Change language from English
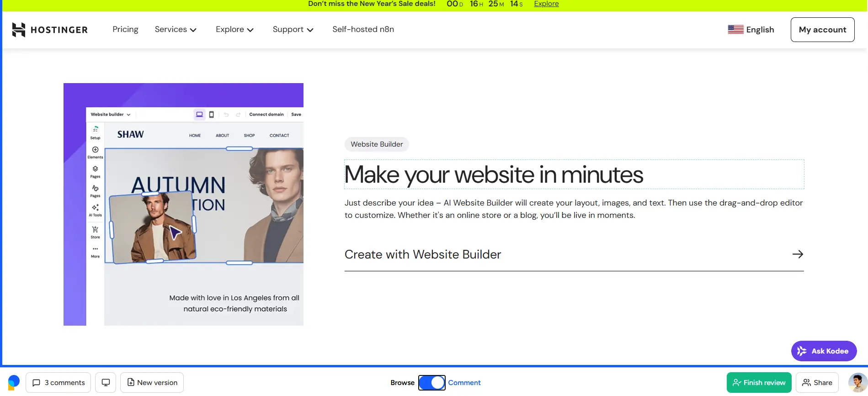The image size is (868, 396). [760, 30]
